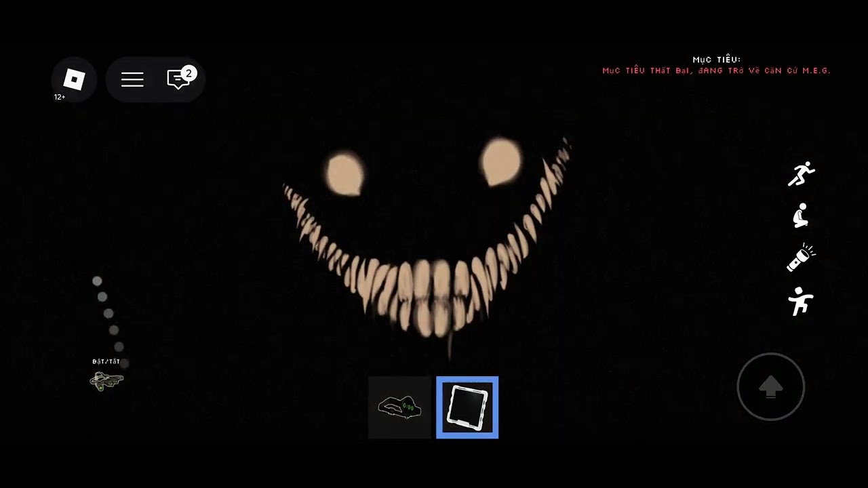Tap the sprint running-figure icon
Image resolution: width=868 pixels, height=488 pixels.
coord(801,174)
